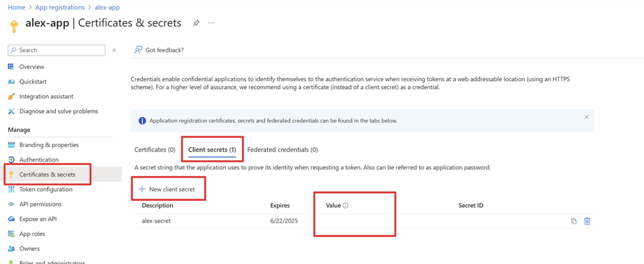
Task: Click the Branding & properties icon
Action: (x=11, y=145)
